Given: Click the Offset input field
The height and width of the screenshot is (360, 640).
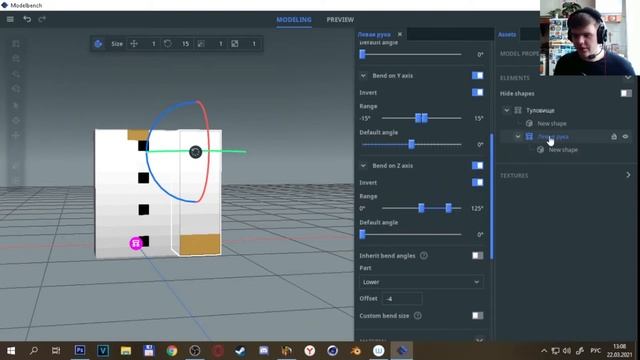Looking at the screenshot, I should (402, 299).
